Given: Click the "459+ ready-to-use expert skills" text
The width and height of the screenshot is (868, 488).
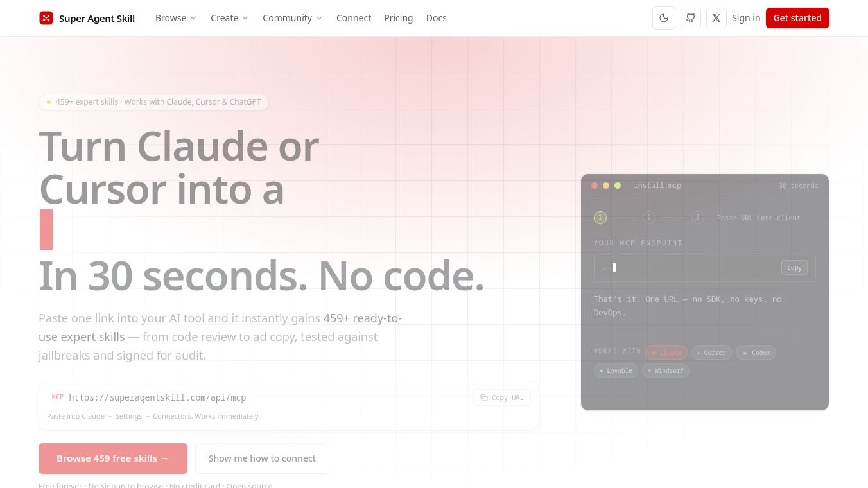Looking at the screenshot, I should (220, 327).
